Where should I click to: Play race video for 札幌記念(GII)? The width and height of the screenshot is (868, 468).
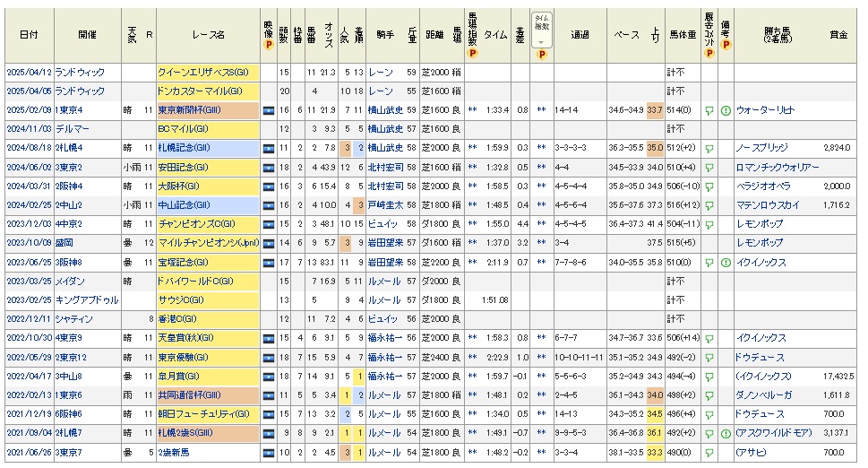(269, 149)
